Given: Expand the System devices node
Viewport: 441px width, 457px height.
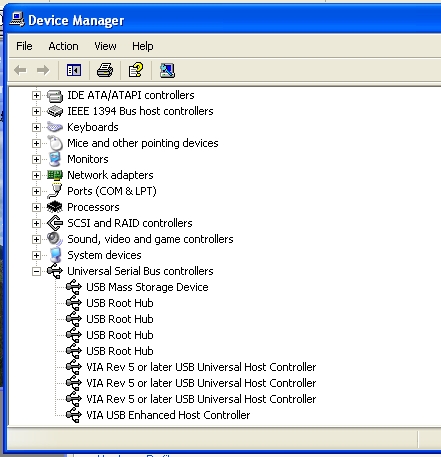Looking at the screenshot, I should coord(36,256).
